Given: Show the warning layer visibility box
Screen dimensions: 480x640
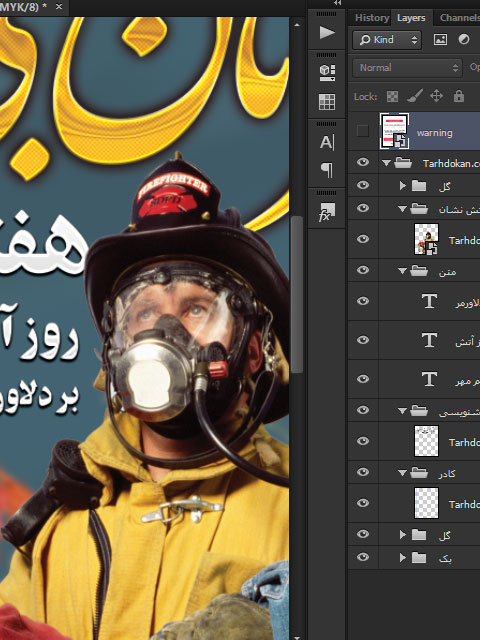Looking at the screenshot, I should coord(362,131).
